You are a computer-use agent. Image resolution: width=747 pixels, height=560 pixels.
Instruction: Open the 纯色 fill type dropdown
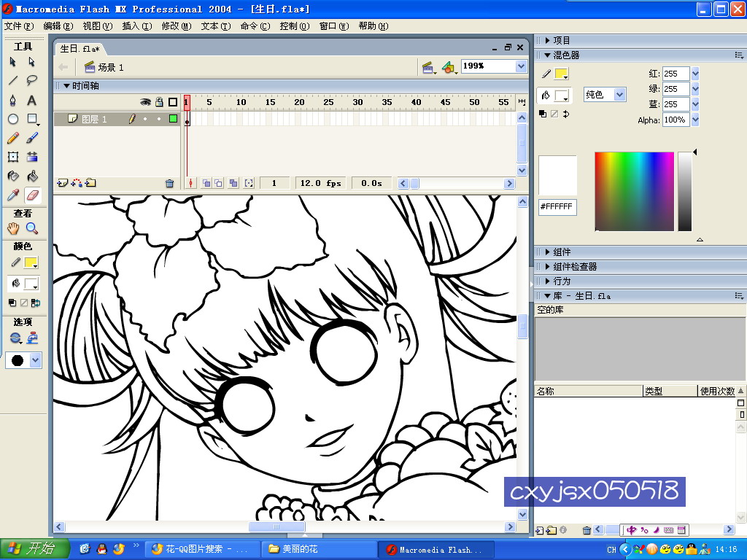[x=619, y=95]
